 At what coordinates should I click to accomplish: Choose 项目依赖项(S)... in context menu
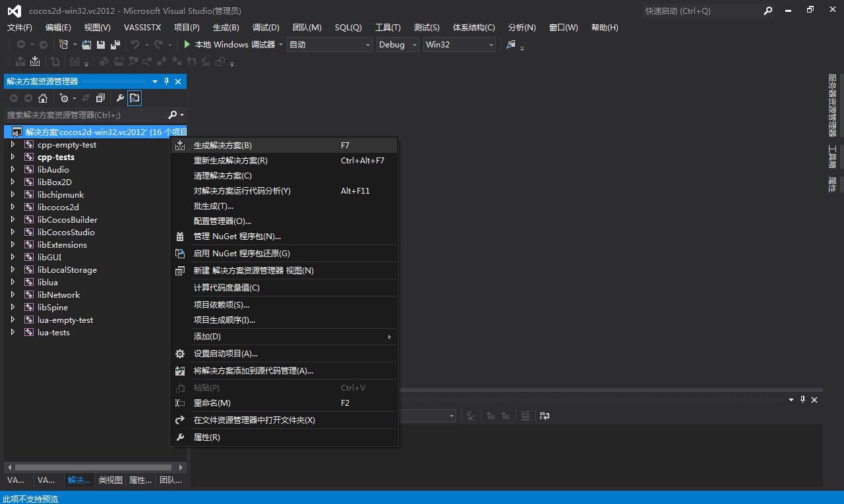284,305
